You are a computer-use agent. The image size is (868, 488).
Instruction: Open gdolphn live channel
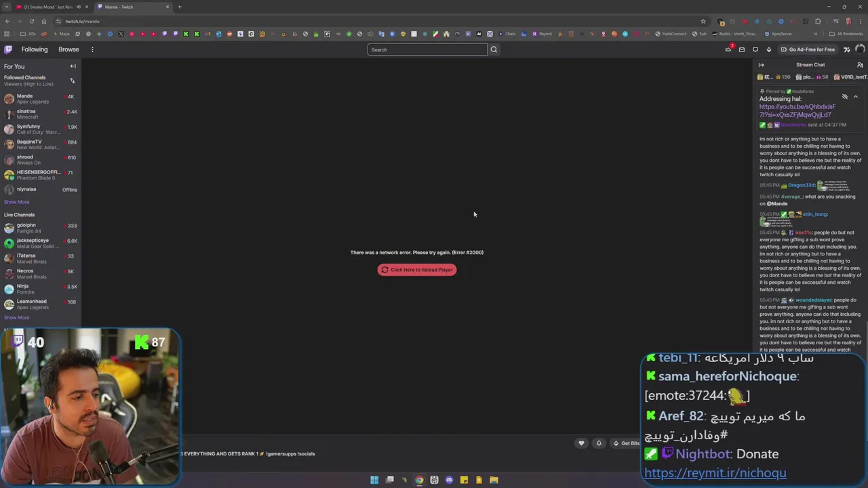click(41, 228)
